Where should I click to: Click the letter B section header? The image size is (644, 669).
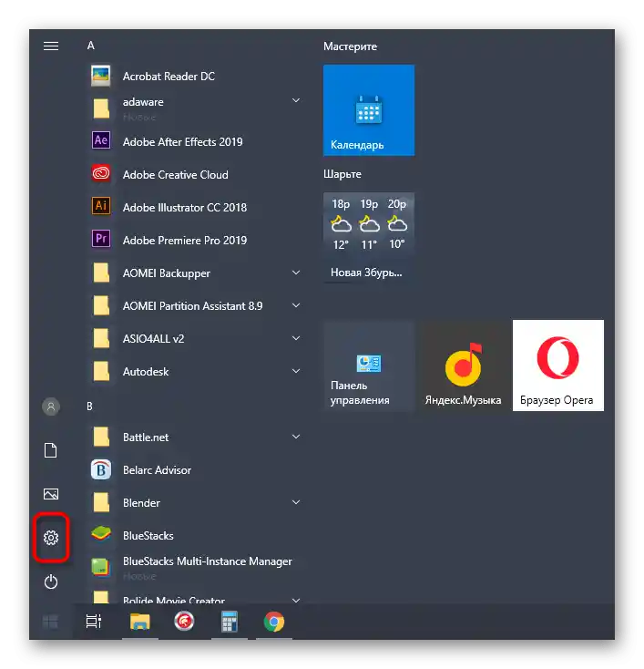pyautogui.click(x=89, y=407)
